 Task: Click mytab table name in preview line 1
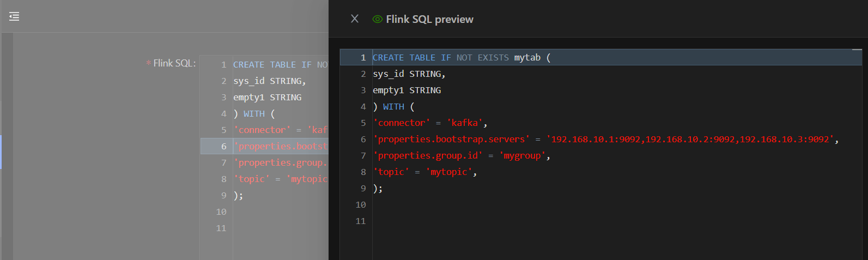[x=527, y=57]
